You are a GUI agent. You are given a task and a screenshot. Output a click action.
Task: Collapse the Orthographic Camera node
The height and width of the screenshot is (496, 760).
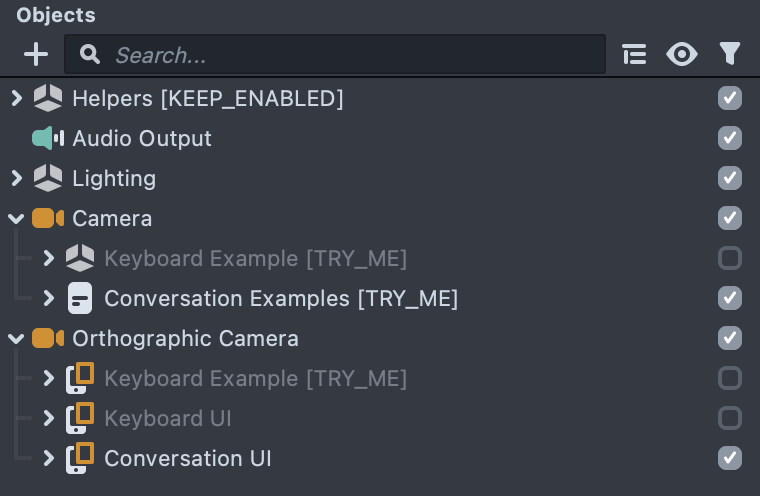click(x=16, y=338)
